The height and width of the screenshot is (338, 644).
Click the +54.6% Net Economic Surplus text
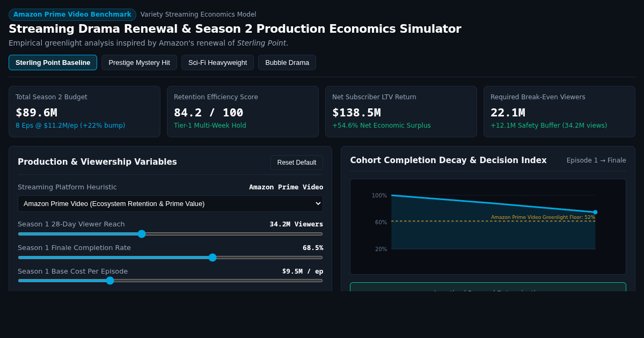pyautogui.click(x=382, y=126)
